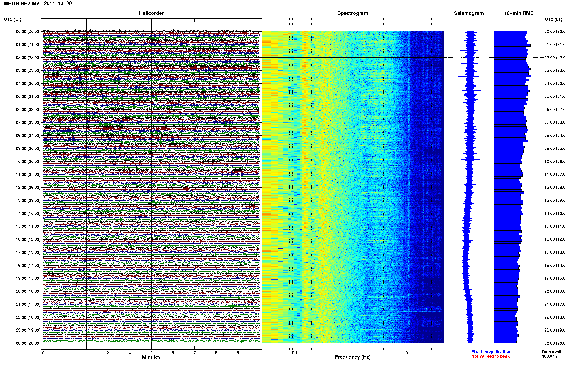Click the left '06:00 (02:00)' time label
Image resolution: width=588 pixels, height=368 pixels.
[x=28, y=109]
